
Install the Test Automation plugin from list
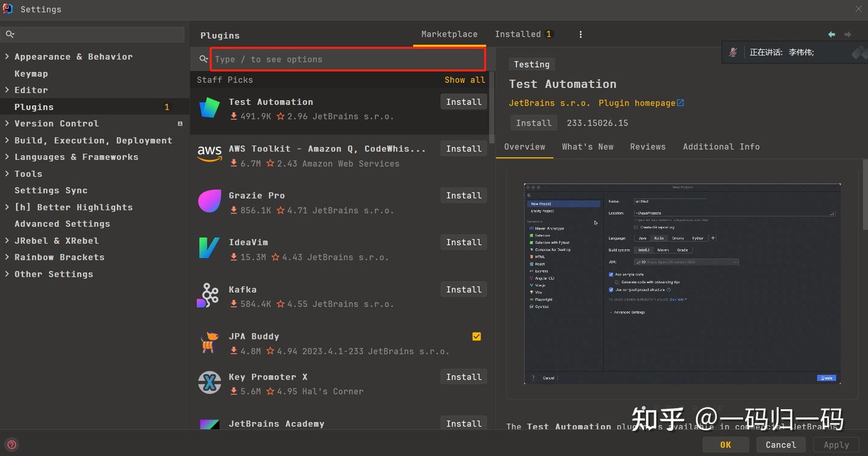[x=464, y=102]
